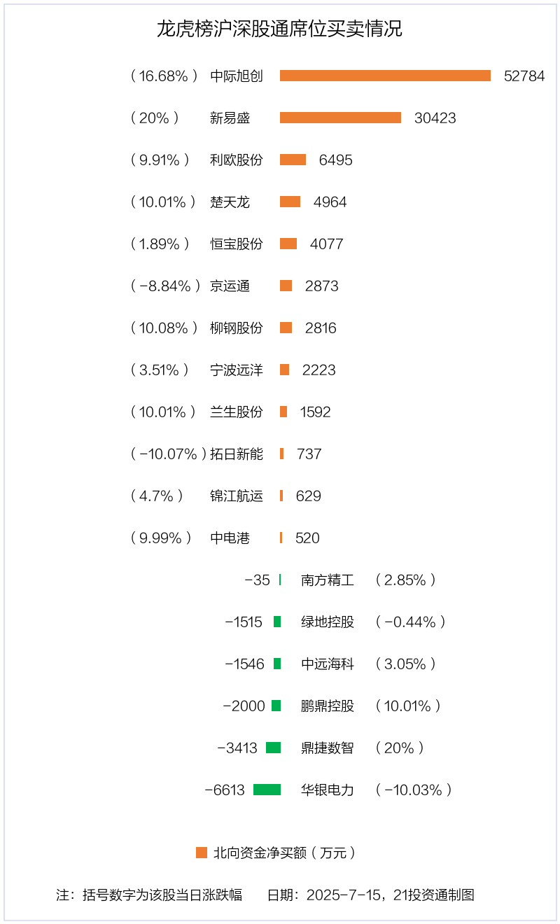The height and width of the screenshot is (924, 560).
Task: Click the orange legend swatch for 北向资金净买额
Action: [x=202, y=853]
